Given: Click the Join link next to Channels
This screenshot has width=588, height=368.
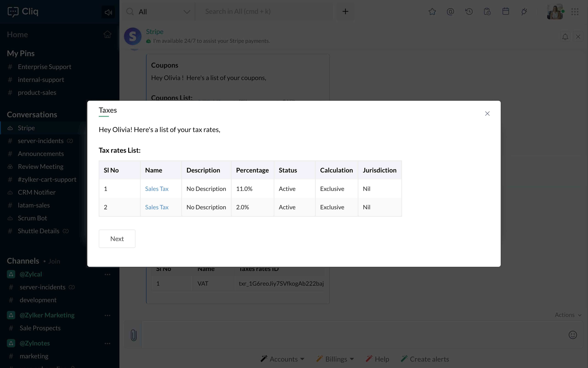Looking at the screenshot, I should (54, 261).
